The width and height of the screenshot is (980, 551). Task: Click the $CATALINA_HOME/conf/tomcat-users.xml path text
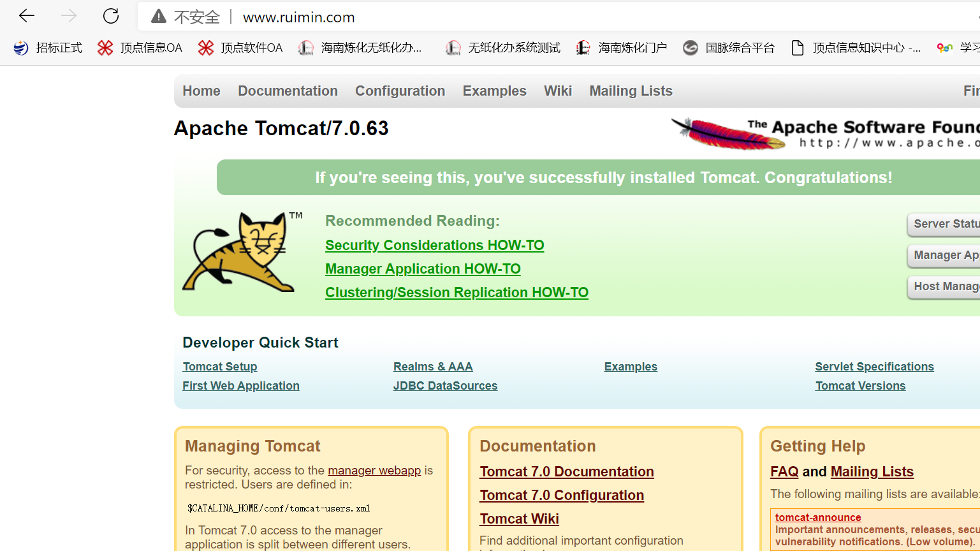(279, 508)
